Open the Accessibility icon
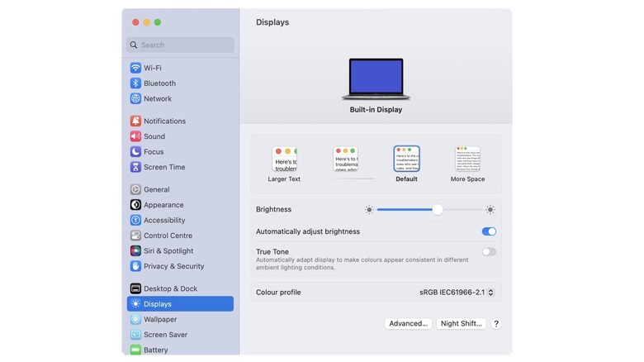This screenshot has height=362, width=644. (135, 220)
